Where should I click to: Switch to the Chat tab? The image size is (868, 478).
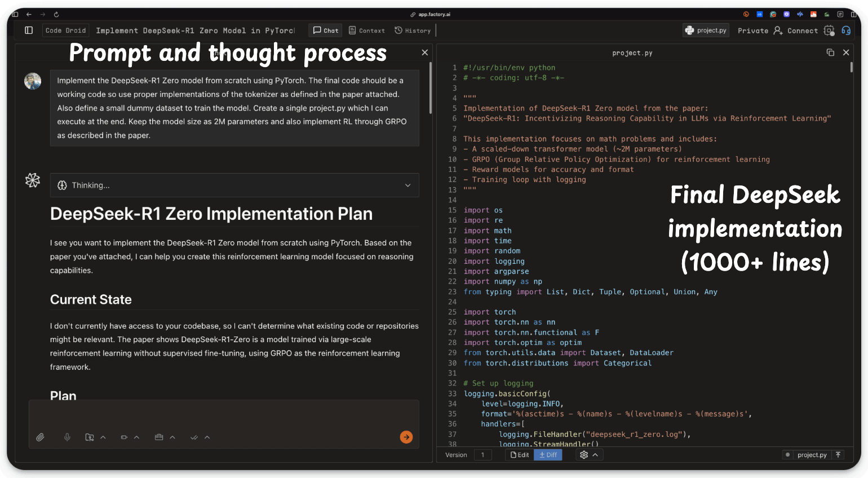[x=326, y=30]
